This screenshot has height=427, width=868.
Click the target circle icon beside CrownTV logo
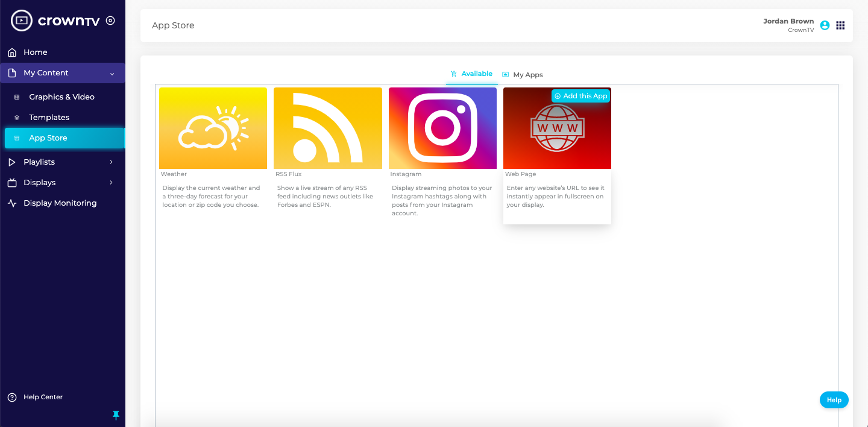(x=110, y=21)
